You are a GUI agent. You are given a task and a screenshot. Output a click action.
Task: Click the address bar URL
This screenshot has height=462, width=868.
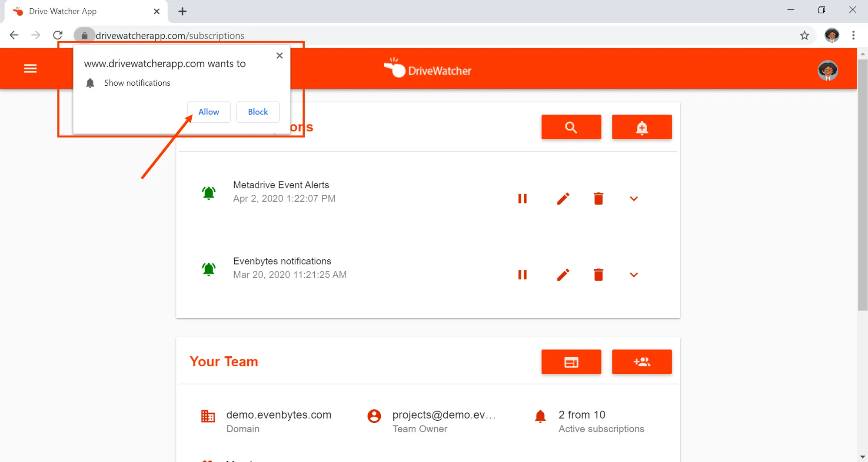(170, 36)
